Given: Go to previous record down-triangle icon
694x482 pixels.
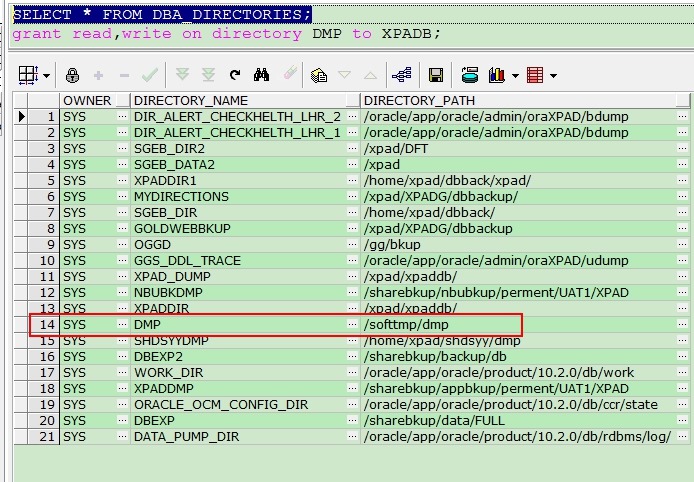Looking at the screenshot, I should point(344,75).
